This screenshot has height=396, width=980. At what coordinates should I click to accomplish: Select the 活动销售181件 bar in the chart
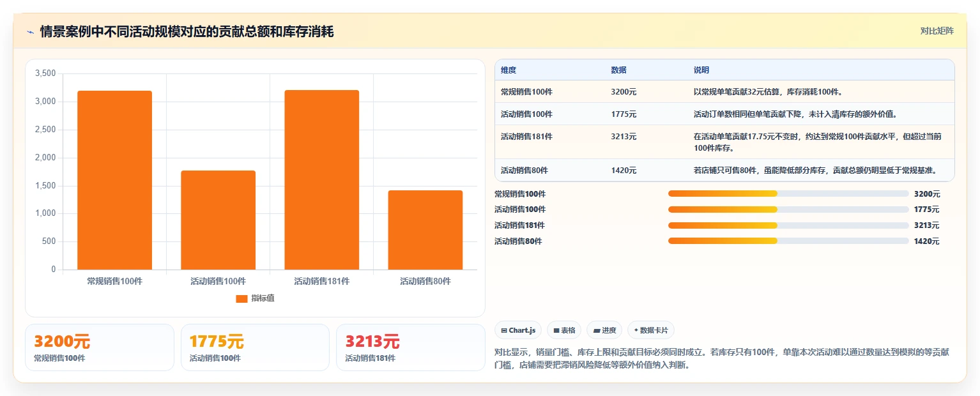pos(322,179)
